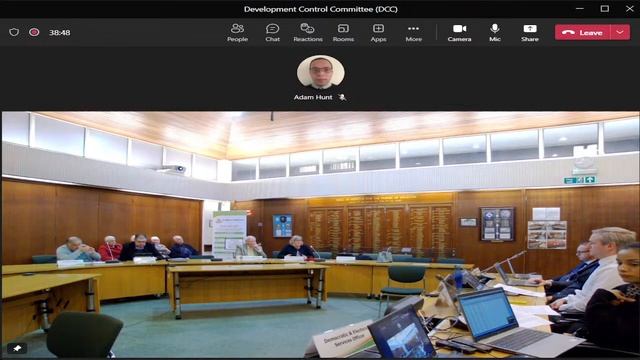
Task: Toggle the Mic mute
Action: (x=495, y=33)
